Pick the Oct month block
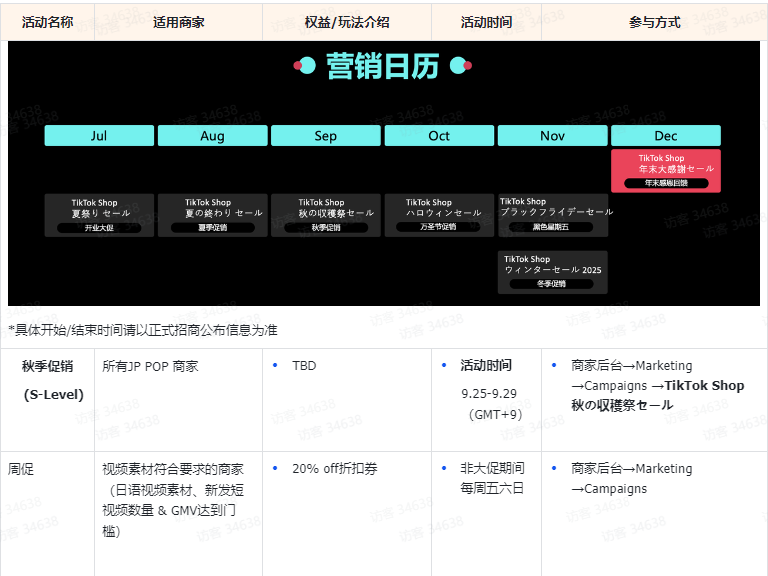Viewport: 768px width, 576px height. [x=439, y=136]
